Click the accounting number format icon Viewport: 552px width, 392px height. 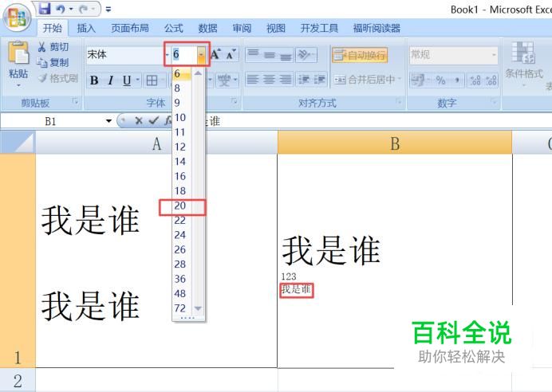coord(418,80)
